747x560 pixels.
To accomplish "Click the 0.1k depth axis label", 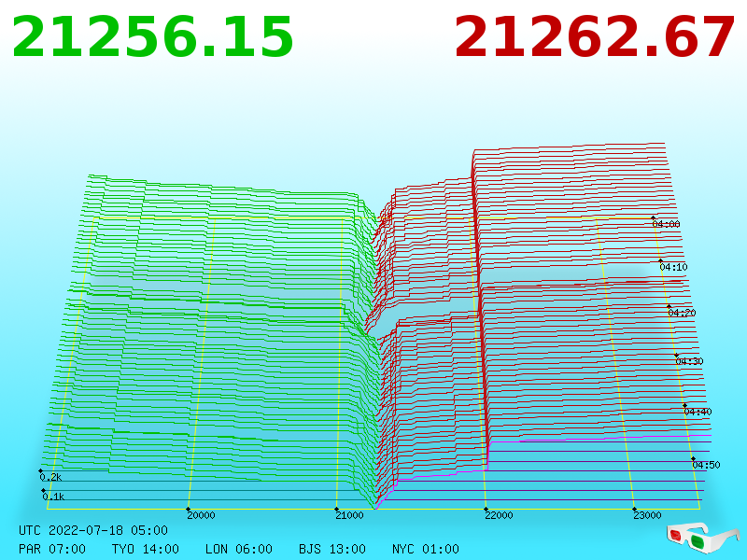I will pyautogui.click(x=53, y=497).
